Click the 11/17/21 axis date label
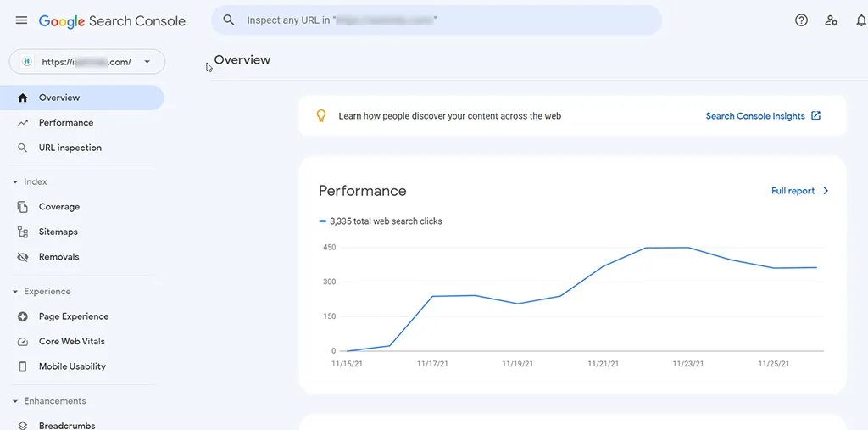This screenshot has width=868, height=430. pyautogui.click(x=431, y=364)
